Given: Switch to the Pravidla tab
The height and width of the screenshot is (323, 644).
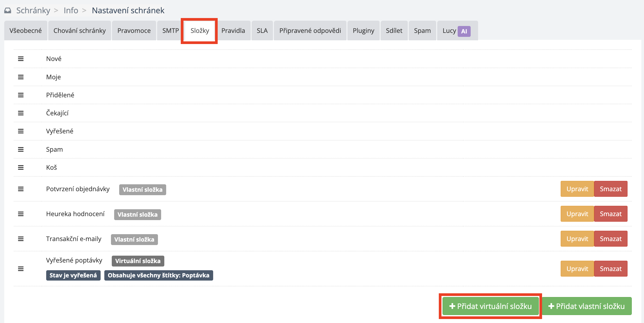Looking at the screenshot, I should 233,31.
